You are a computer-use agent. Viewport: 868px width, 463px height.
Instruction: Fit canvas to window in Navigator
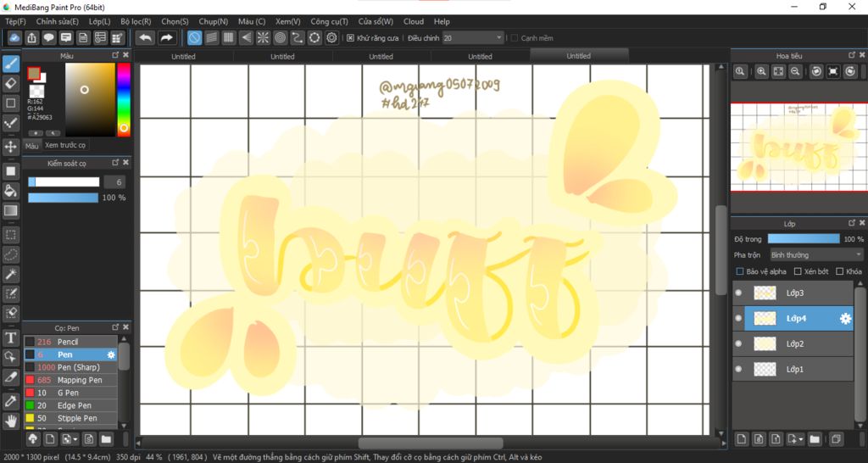(x=778, y=71)
